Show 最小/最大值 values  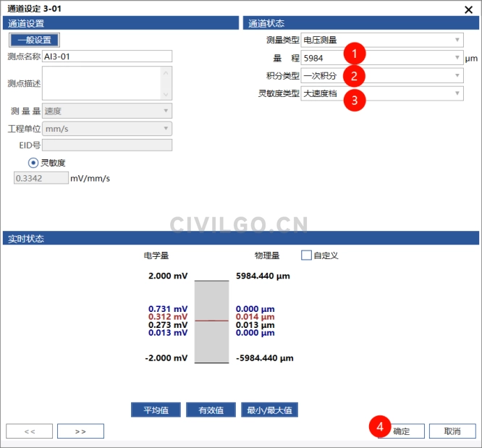coord(269,410)
